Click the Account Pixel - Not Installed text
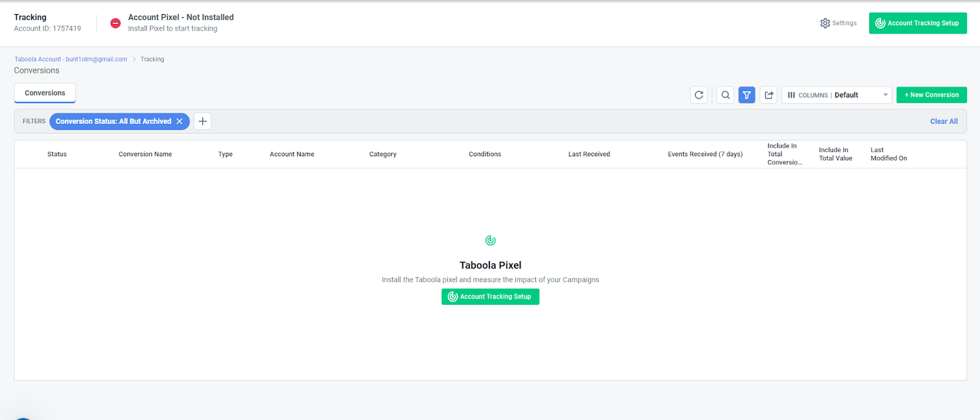 [181, 17]
